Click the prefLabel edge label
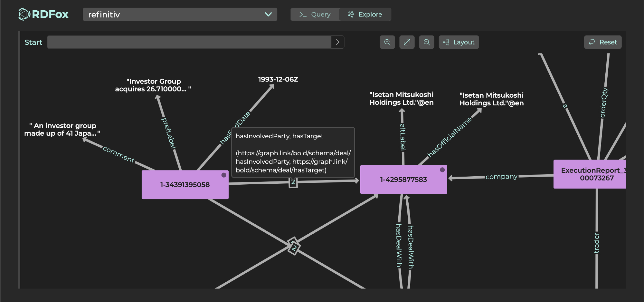This screenshot has width=644, height=302. [169, 133]
